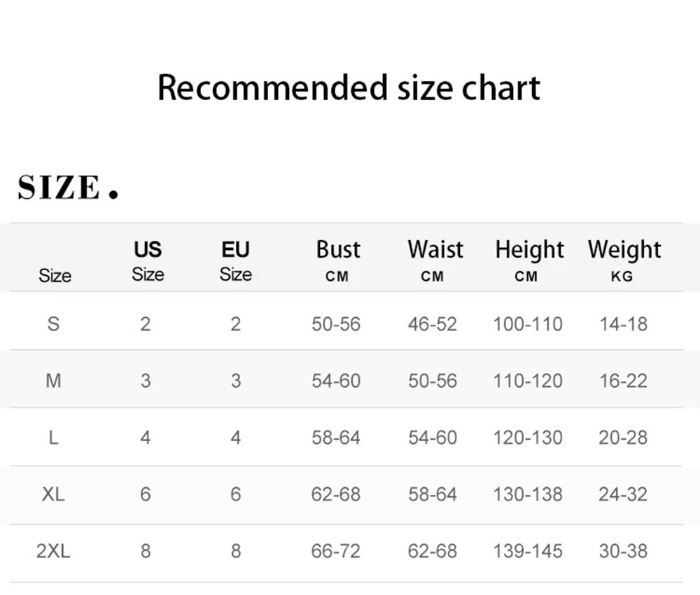The image size is (700, 595).
Task: Select the EU Size column header
Action: click(235, 261)
